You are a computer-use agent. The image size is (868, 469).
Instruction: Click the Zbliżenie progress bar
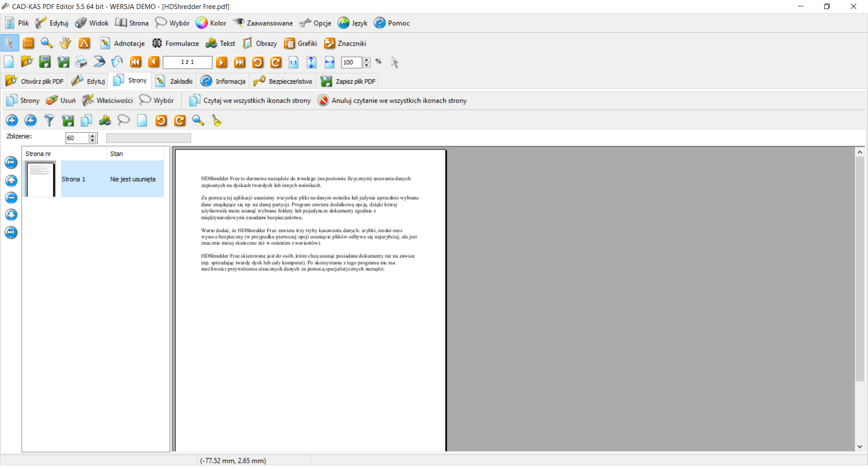click(x=148, y=138)
